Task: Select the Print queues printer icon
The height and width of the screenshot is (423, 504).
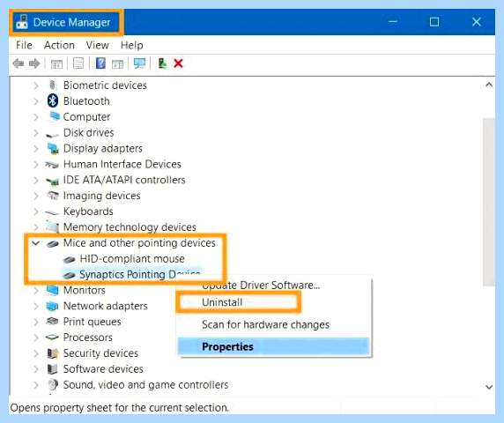Action: 52,321
